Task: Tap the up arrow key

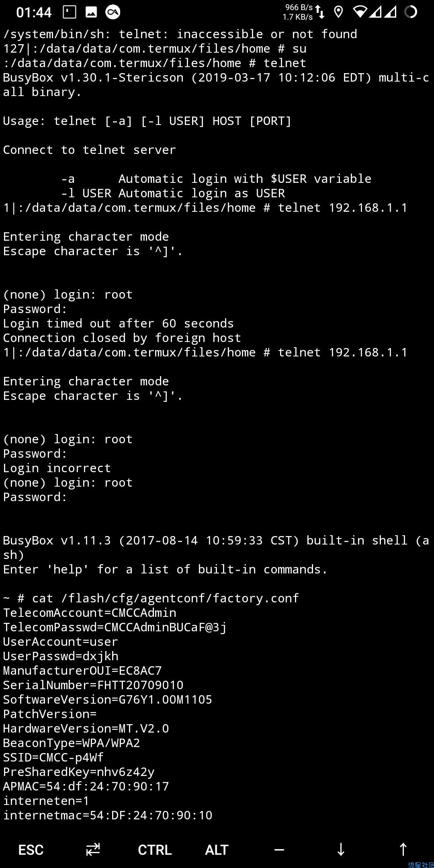Action: point(403,850)
